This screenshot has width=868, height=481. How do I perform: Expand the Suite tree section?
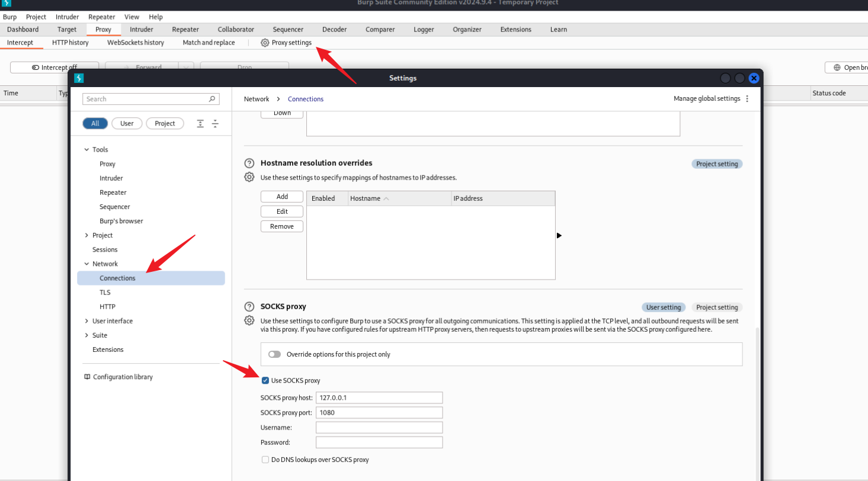(x=87, y=335)
